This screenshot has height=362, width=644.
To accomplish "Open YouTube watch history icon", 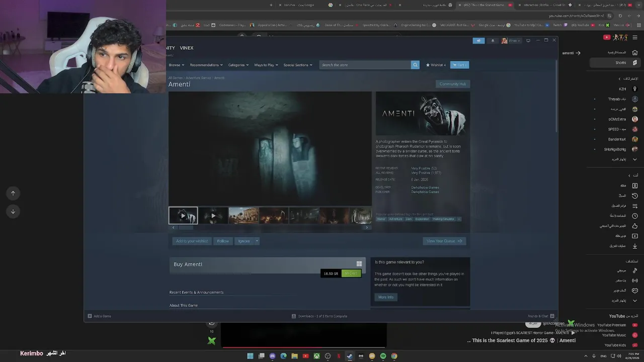I will pyautogui.click(x=635, y=196).
